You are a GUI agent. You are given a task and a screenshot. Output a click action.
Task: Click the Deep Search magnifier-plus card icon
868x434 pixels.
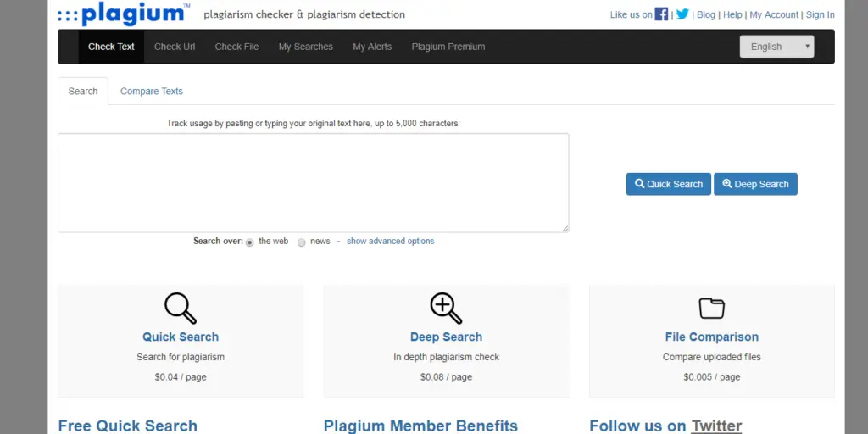tap(446, 309)
